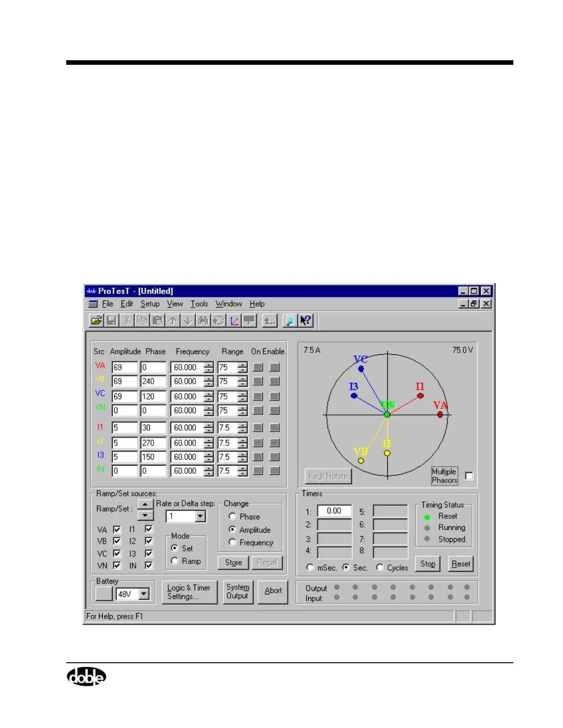Select the Frequency change radio button
Screen dimensions: 563x728
click(232, 542)
